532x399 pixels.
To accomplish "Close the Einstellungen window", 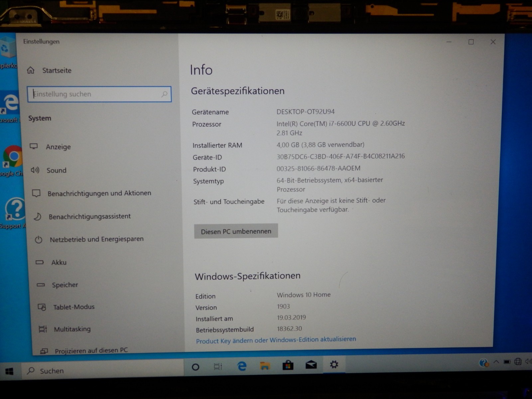I will (x=493, y=42).
